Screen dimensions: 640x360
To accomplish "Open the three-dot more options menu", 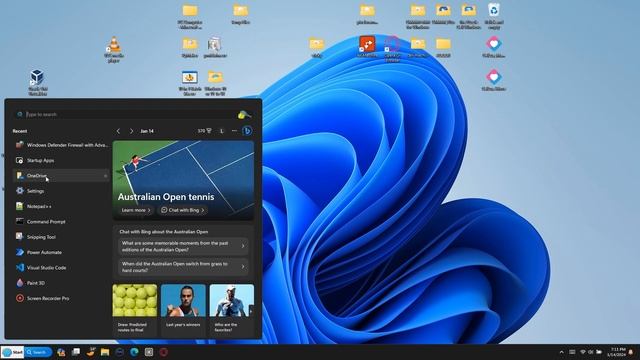I will pyautogui.click(x=234, y=131).
